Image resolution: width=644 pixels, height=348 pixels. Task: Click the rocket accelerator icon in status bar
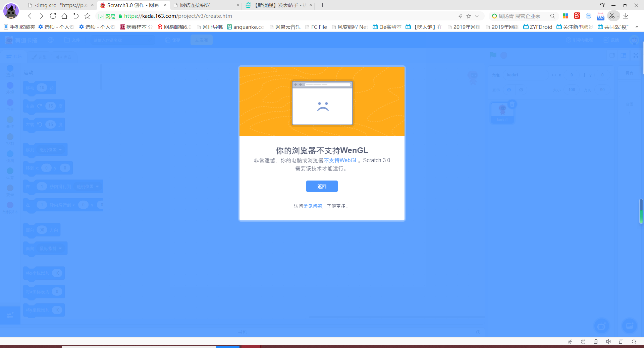pos(570,342)
